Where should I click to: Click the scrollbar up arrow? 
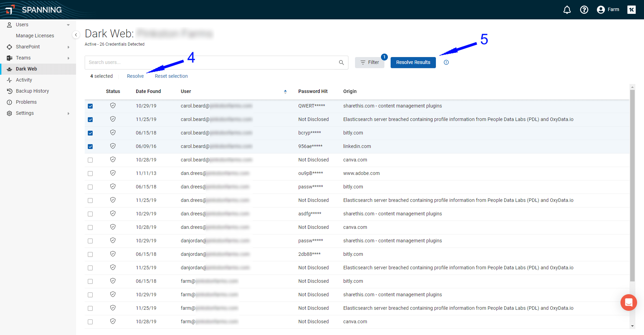632,87
